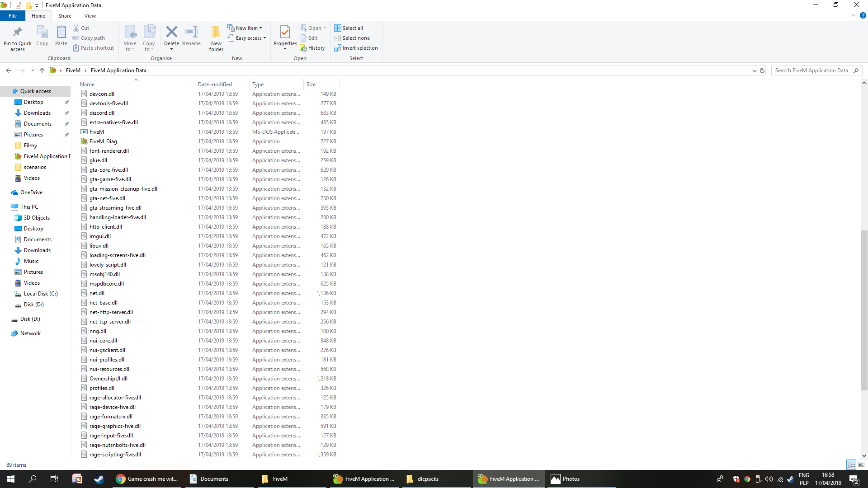The image size is (868, 488).
Task: Go up one folder level arrow
Action: [42, 70]
